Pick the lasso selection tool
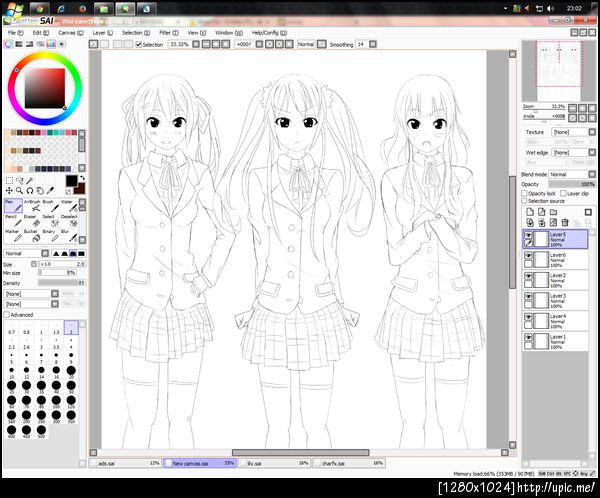 coord(20,181)
